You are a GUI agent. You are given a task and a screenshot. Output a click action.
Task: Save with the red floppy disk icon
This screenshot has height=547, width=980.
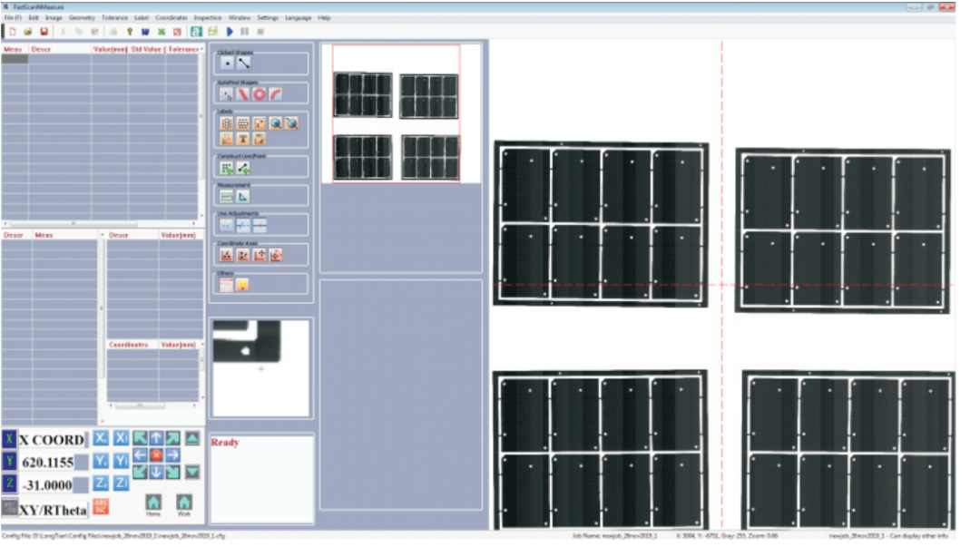44,31
